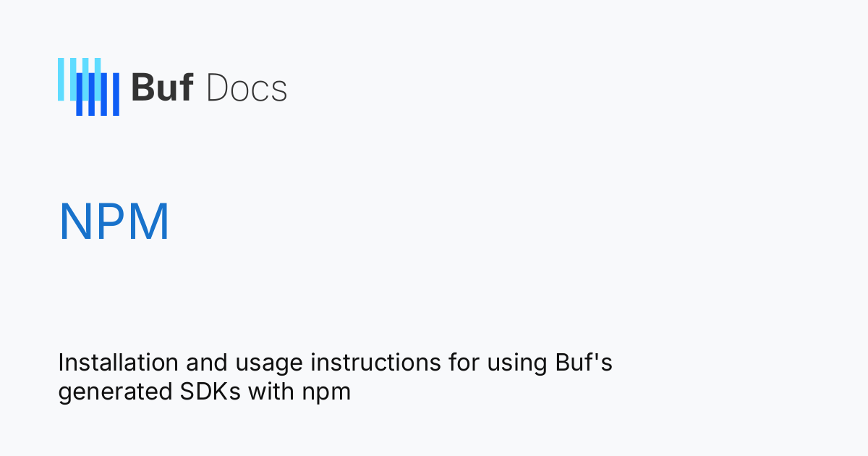The width and height of the screenshot is (868, 456).
Task: Select the bold "Buf" brand text
Action: click(162, 88)
